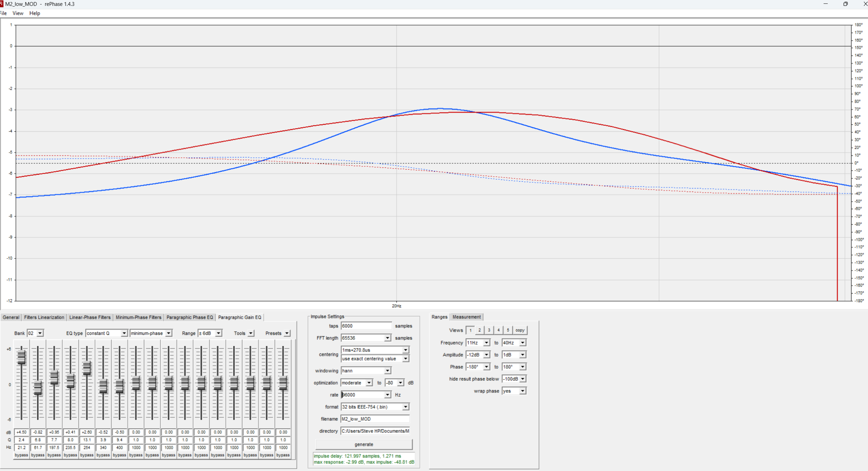Toggle bypass for the 197.5 Hz band
The height and width of the screenshot is (471, 868).
[54, 455]
